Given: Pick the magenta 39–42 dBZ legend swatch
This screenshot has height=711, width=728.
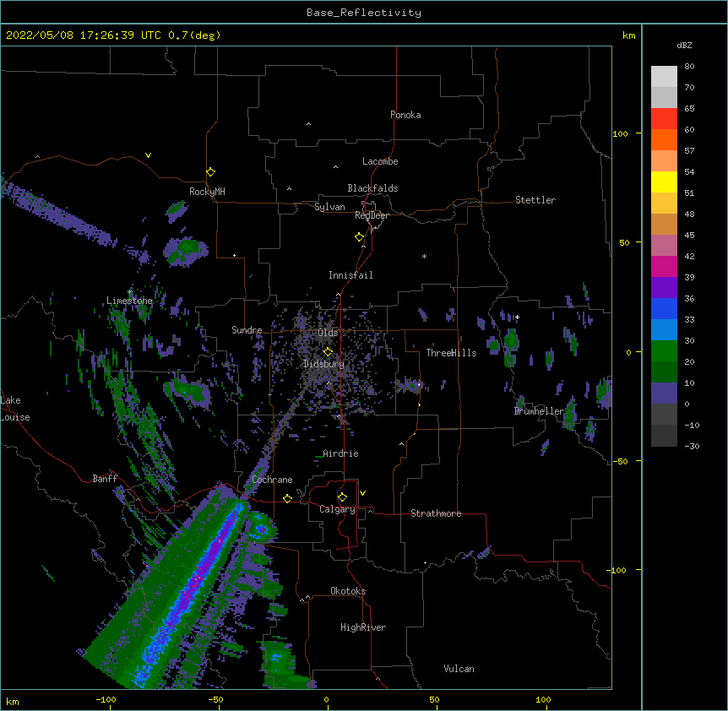Looking at the screenshot, I should pos(664,266).
